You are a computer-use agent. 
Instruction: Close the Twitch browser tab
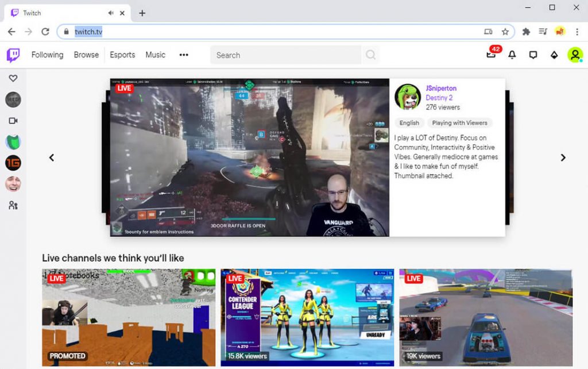122,13
